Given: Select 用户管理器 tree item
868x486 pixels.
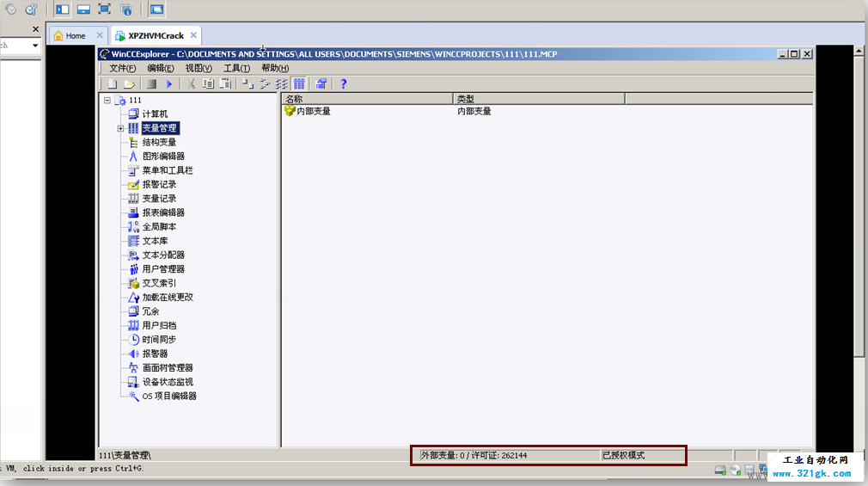Looking at the screenshot, I should (x=163, y=268).
